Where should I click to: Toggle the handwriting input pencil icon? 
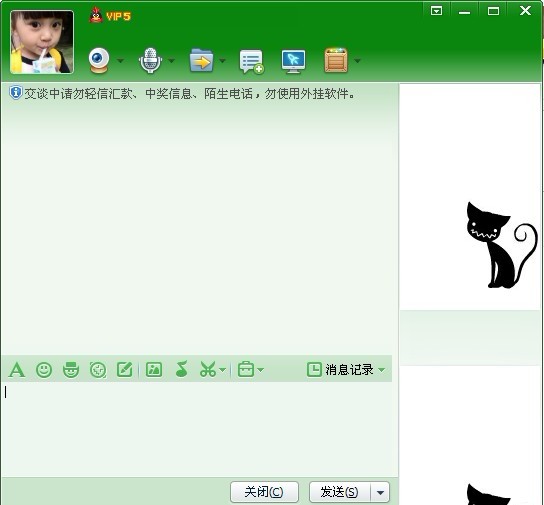click(125, 369)
